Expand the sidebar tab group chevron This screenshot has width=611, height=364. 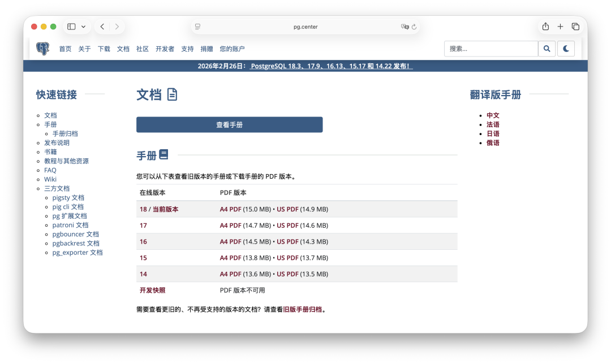(83, 27)
